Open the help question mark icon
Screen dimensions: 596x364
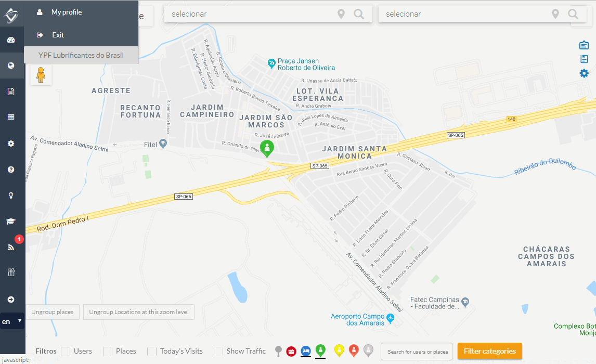(x=11, y=170)
